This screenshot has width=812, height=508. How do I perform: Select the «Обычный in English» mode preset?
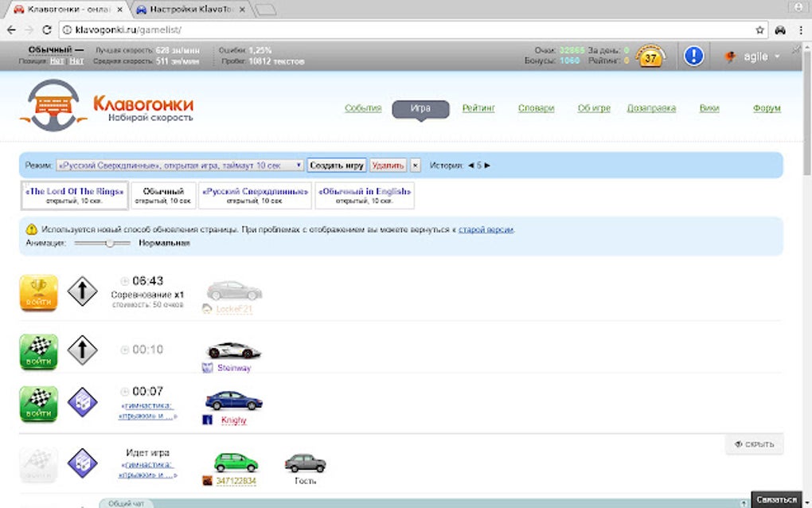point(365,195)
